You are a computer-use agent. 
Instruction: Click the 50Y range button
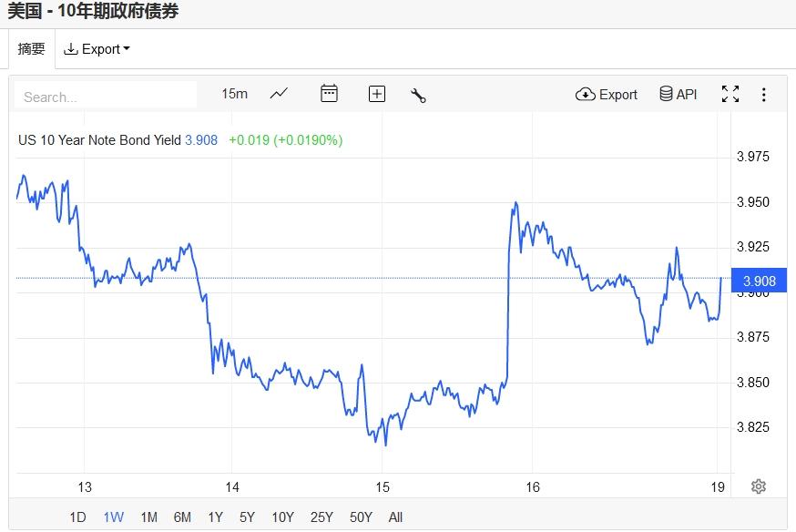point(362,517)
